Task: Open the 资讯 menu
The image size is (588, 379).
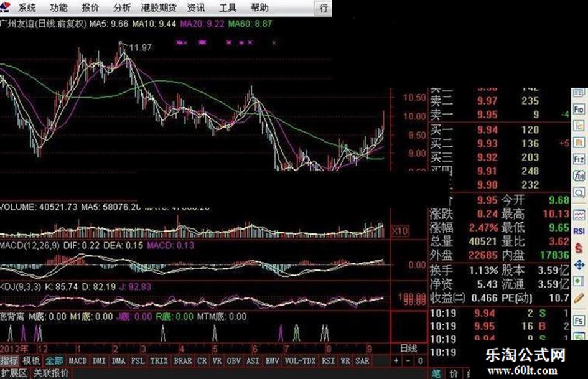Action: coord(196,7)
